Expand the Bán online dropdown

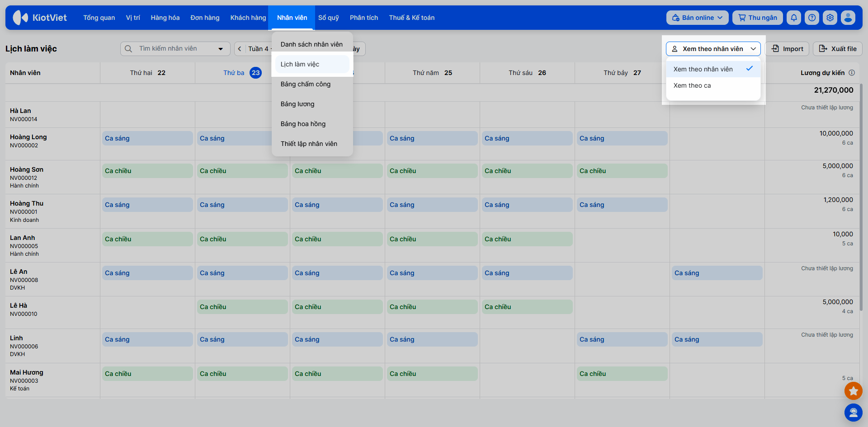pyautogui.click(x=698, y=18)
